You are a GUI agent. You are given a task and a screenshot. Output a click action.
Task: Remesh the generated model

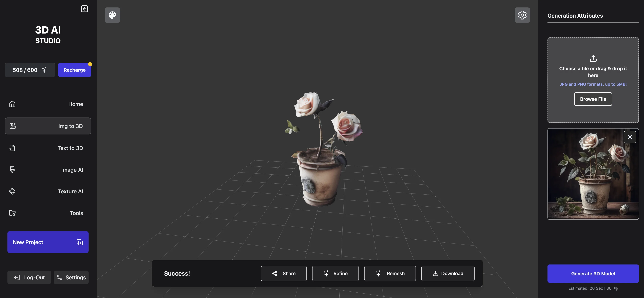pos(390,273)
